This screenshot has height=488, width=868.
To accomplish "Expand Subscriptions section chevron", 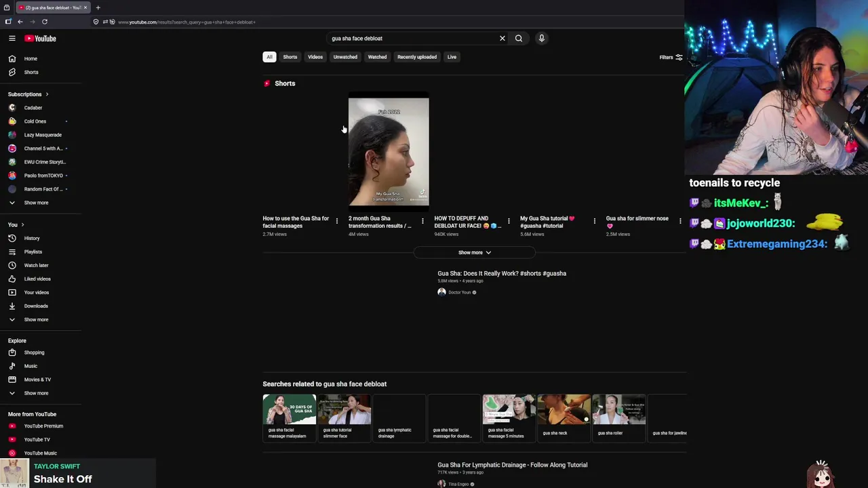I will click(x=47, y=94).
